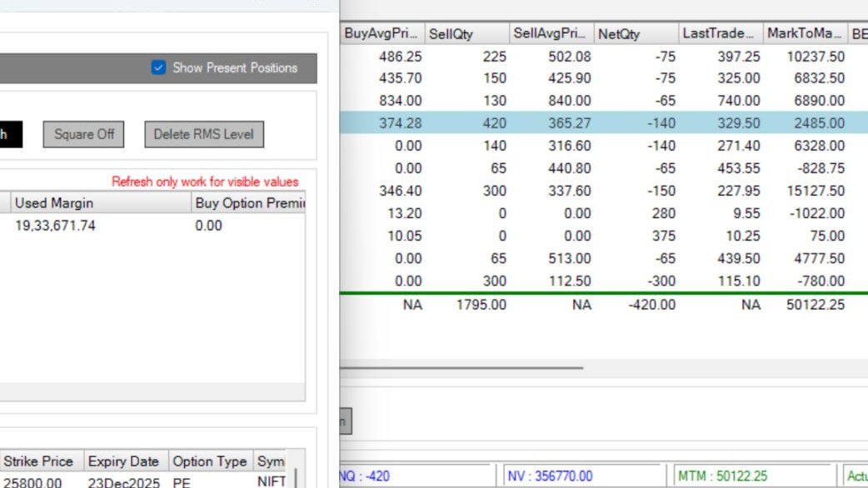Toggle the Show Present Positions checkbox off

[x=157, y=68]
